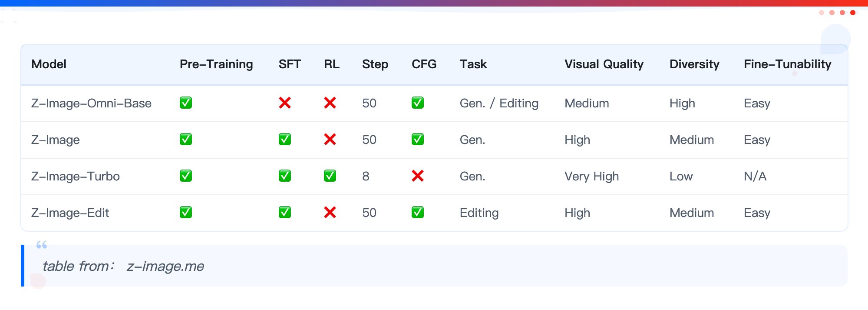Click the 'Gen. / Editing' task cell

499,103
